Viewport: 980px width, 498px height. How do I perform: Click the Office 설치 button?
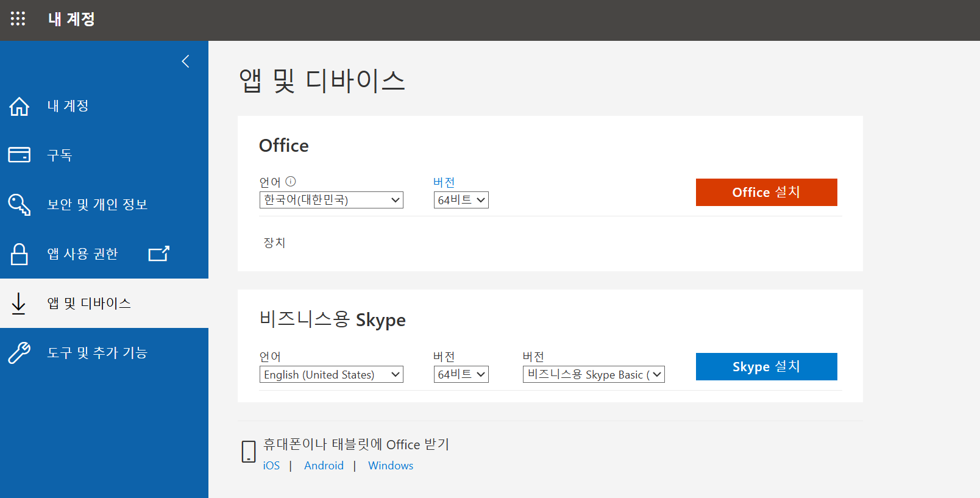point(767,192)
